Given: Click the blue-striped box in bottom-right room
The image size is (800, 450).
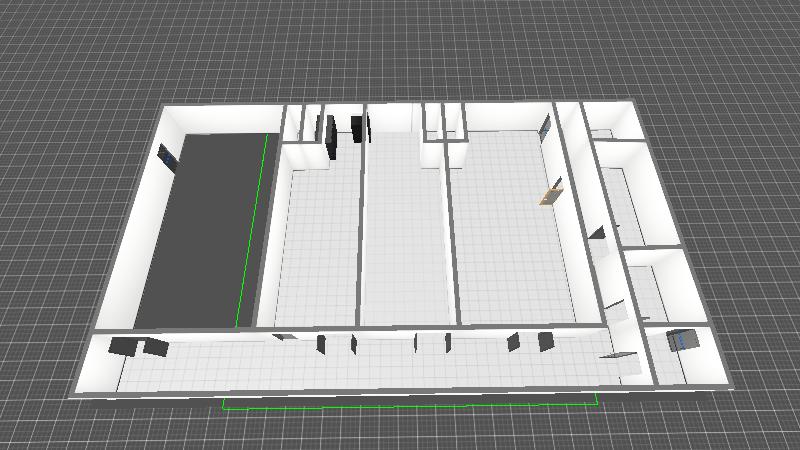Looking at the screenshot, I should (x=682, y=340).
